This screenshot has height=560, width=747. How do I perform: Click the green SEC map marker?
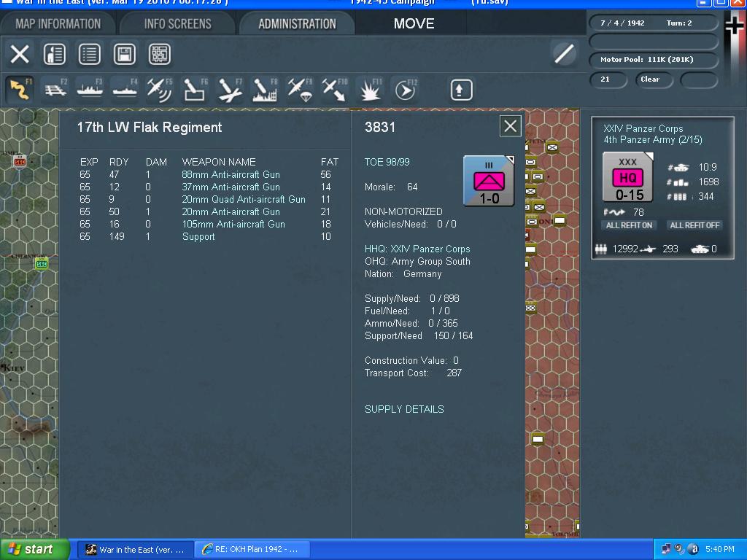(x=42, y=263)
